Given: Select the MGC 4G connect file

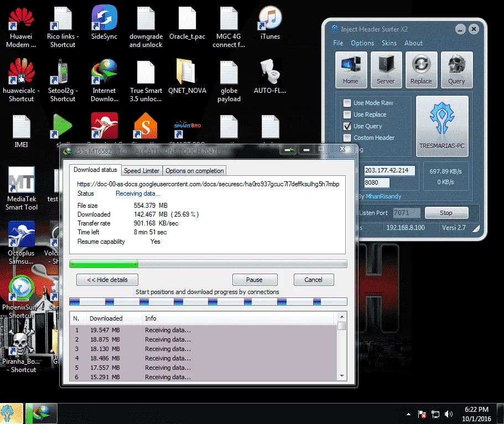Looking at the screenshot, I should coord(229,28).
